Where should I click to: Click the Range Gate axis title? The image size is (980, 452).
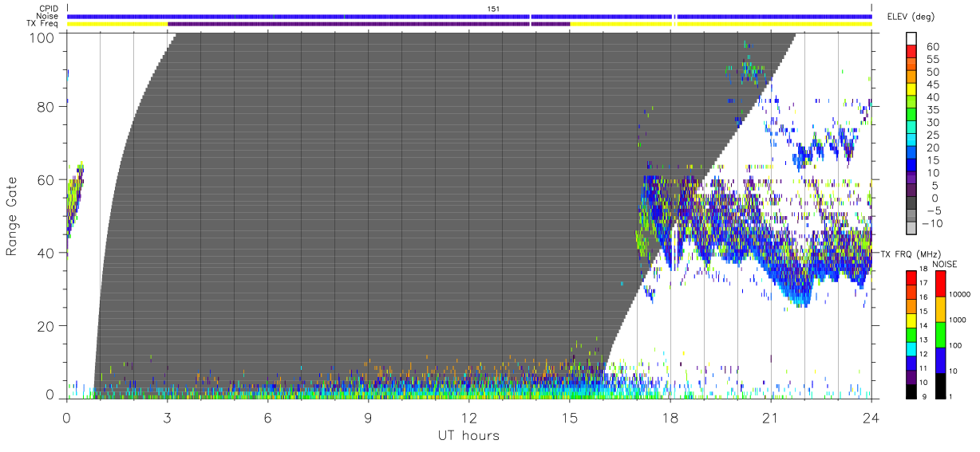[x=12, y=216]
